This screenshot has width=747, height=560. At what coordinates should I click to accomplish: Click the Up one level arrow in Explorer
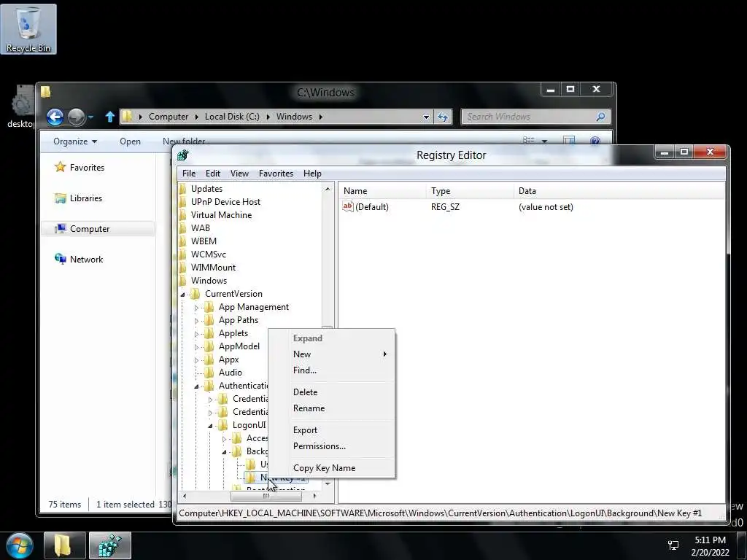pyautogui.click(x=110, y=117)
